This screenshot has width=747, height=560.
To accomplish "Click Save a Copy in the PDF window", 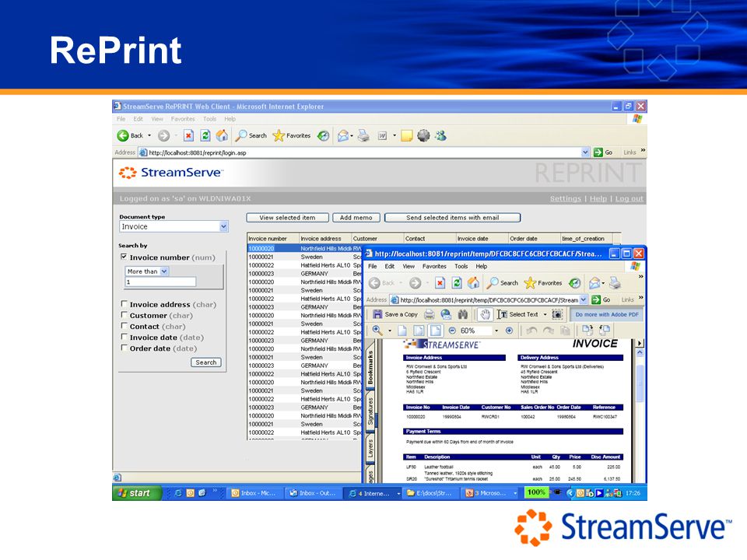I will tap(395, 314).
